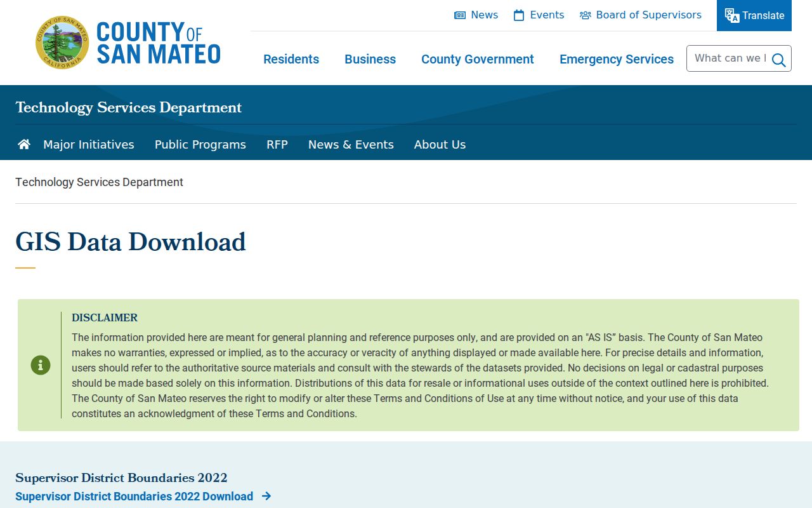Image resolution: width=812 pixels, height=508 pixels.
Task: Click the Translate language icon
Action: click(x=732, y=15)
